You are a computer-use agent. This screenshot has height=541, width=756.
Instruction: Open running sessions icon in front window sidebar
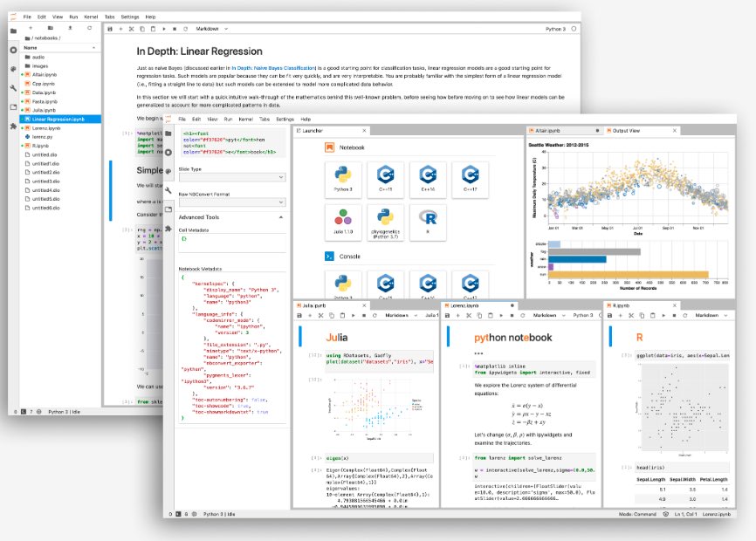click(168, 152)
